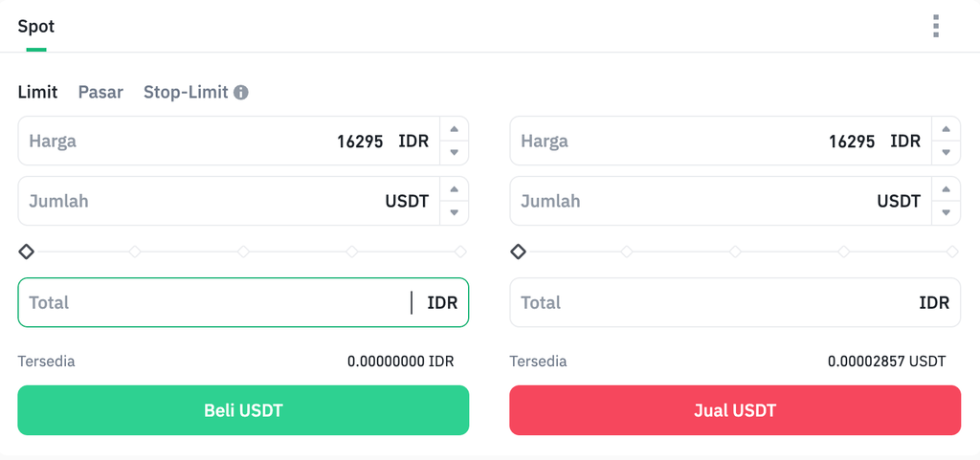
Task: Decrease the sell Jumlah with the down arrow
Action: pos(946,212)
